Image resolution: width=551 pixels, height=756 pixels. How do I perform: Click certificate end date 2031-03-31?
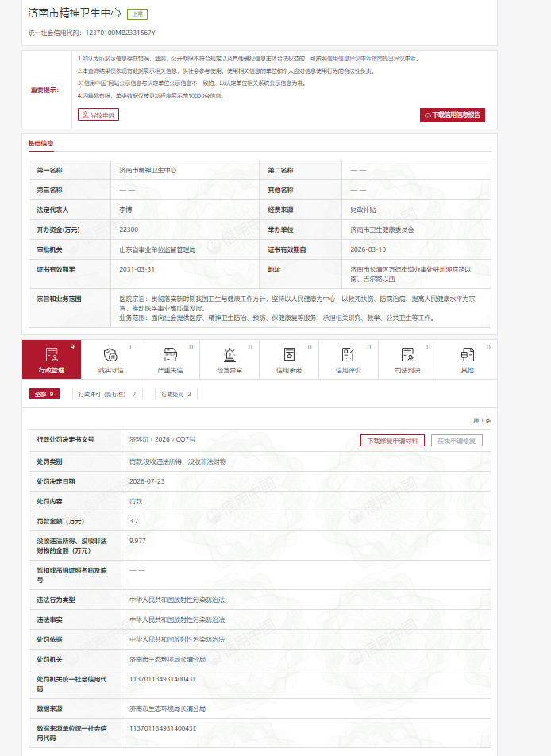tap(137, 269)
